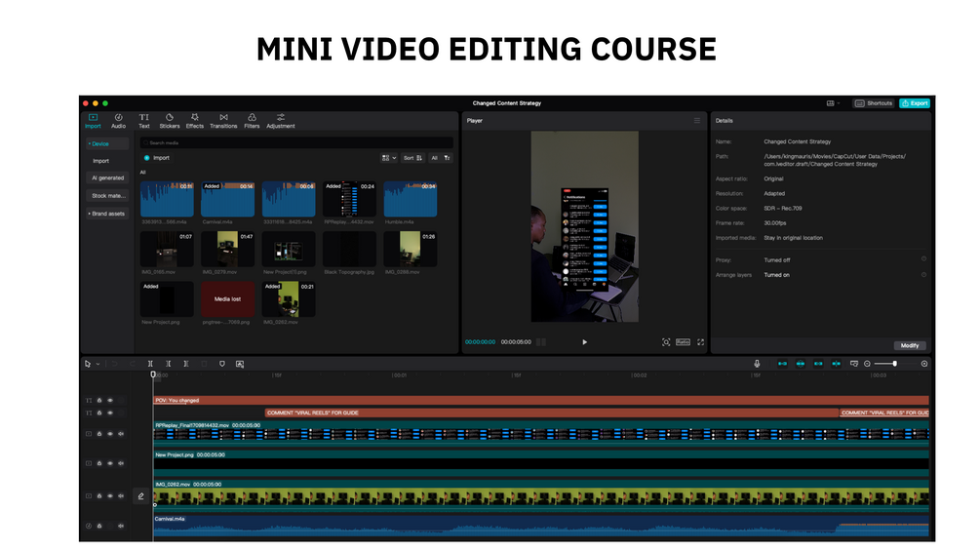Open the Stickers tab

coord(170,121)
